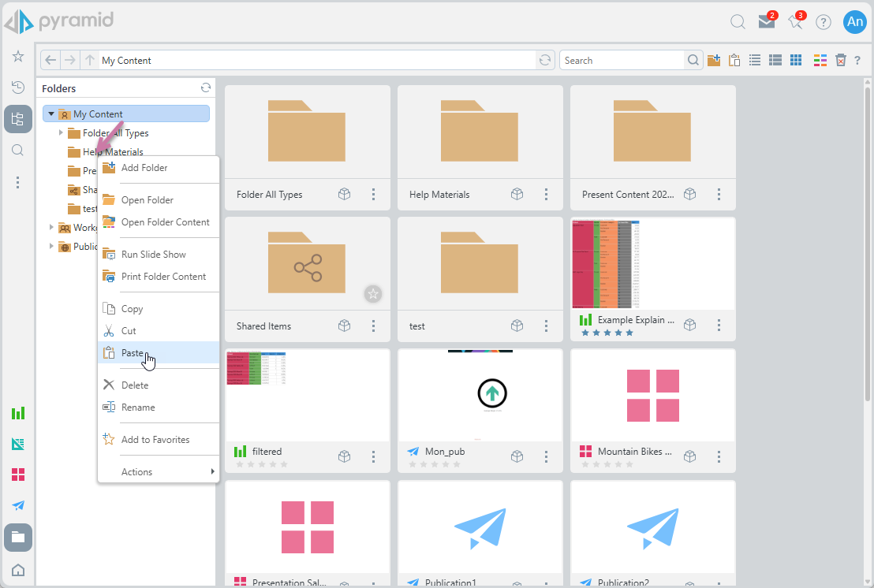Toggle favorite star on Shared Items folder

tap(373, 294)
